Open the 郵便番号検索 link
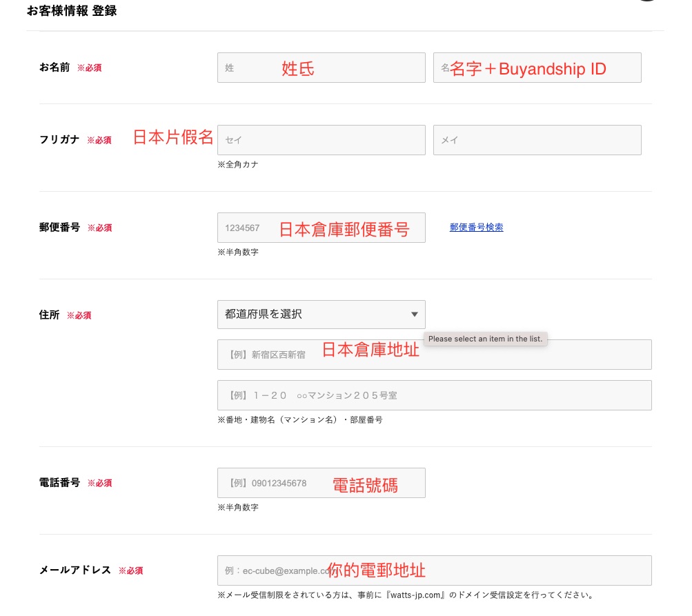 [476, 228]
